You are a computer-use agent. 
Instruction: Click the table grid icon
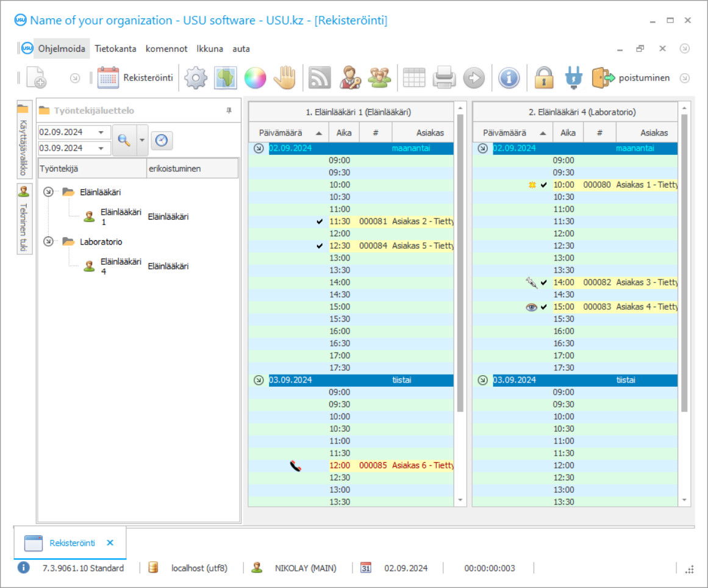tap(414, 77)
